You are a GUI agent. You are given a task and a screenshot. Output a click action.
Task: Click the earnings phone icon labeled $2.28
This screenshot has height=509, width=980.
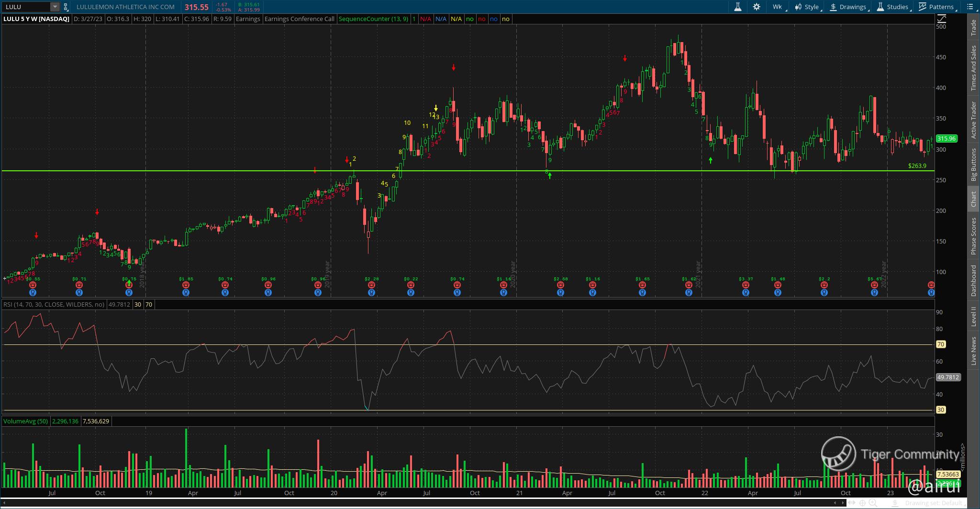click(371, 285)
